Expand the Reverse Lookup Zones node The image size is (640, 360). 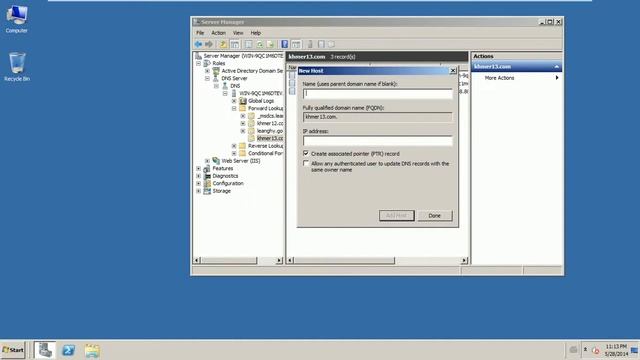(x=234, y=146)
